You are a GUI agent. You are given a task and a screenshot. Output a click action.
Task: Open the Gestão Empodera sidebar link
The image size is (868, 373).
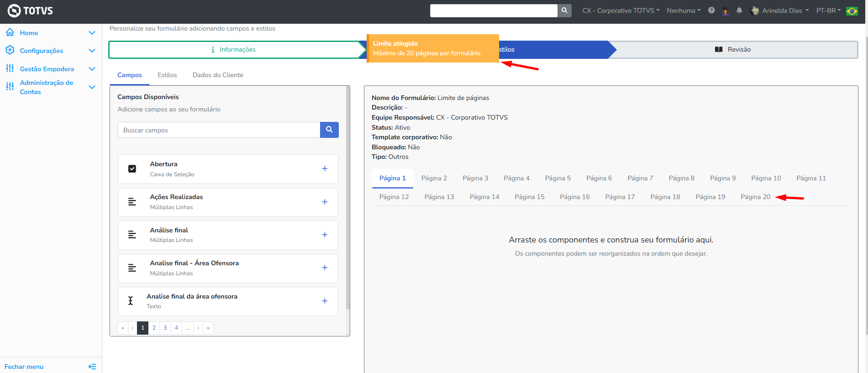tap(47, 69)
